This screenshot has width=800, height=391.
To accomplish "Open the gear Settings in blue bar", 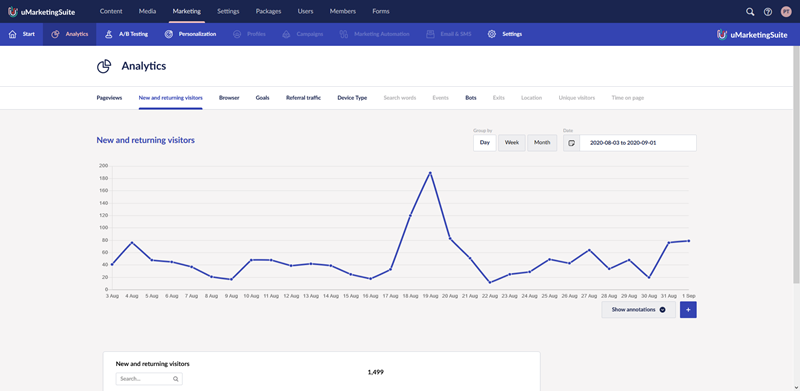I will tap(492, 34).
